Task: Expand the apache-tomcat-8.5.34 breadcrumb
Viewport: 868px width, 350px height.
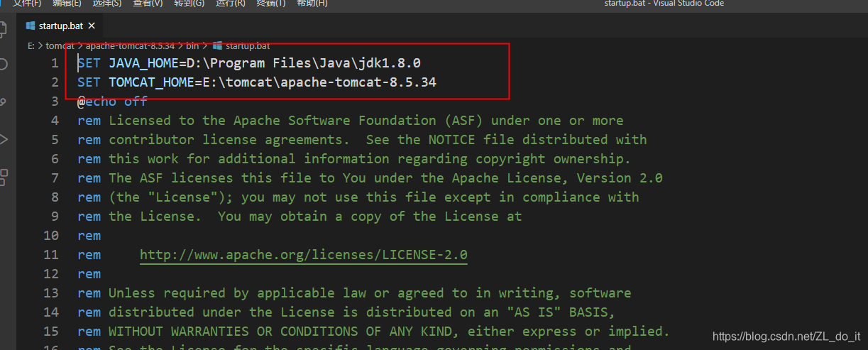Action: click(x=130, y=45)
